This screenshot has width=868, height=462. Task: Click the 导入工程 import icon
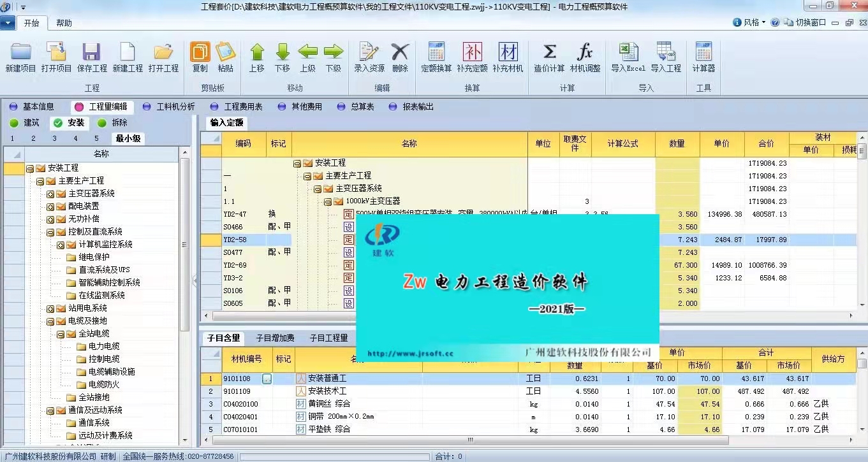(666, 57)
